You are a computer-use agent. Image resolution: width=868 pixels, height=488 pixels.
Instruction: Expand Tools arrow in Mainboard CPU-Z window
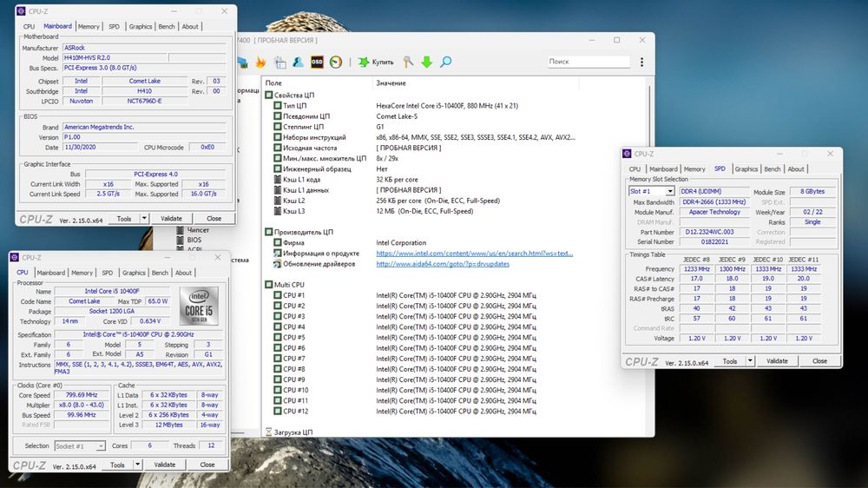pos(144,219)
